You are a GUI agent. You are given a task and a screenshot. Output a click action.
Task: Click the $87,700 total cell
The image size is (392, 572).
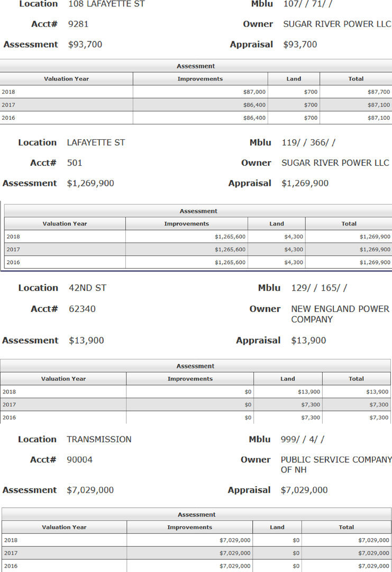pos(378,92)
